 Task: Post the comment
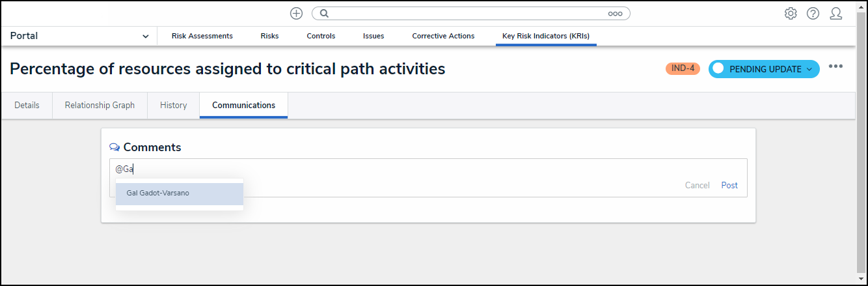tap(729, 186)
